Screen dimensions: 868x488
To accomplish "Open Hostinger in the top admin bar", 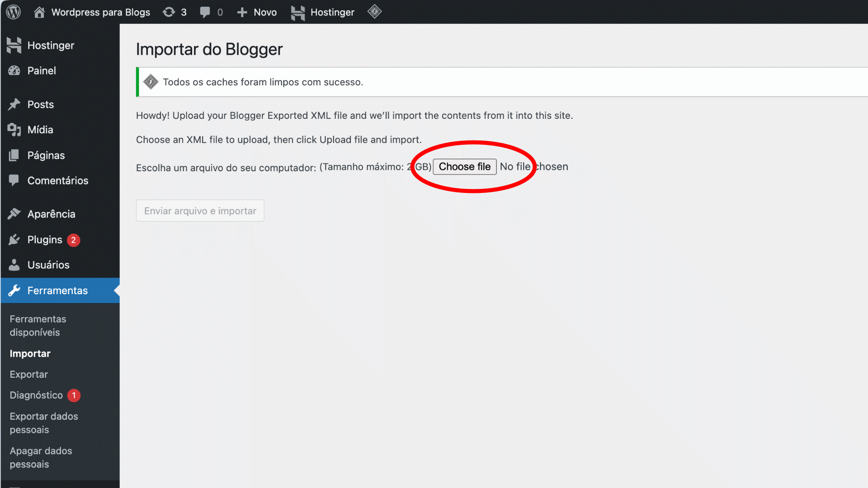I will [323, 12].
